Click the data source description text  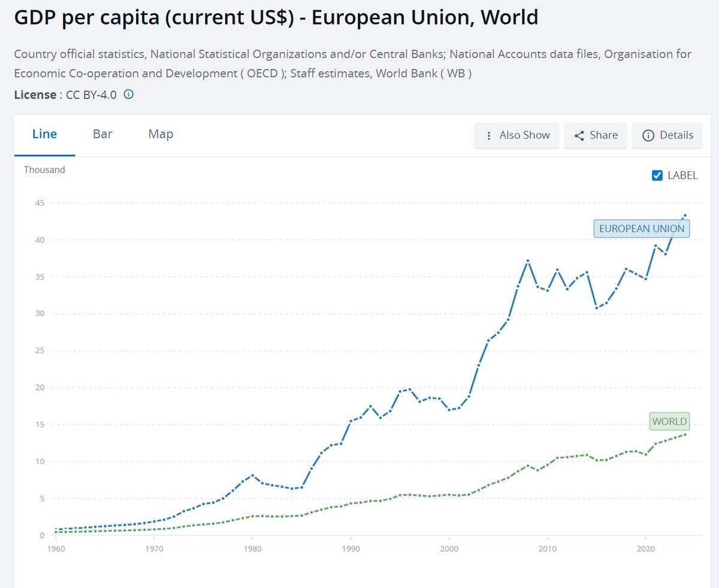pyautogui.click(x=352, y=63)
